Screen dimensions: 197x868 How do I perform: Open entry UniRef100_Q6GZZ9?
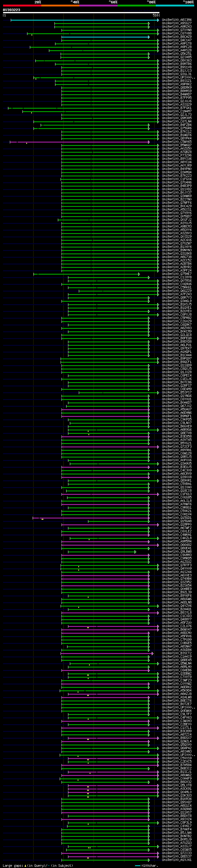pyautogui.click(x=177, y=291)
